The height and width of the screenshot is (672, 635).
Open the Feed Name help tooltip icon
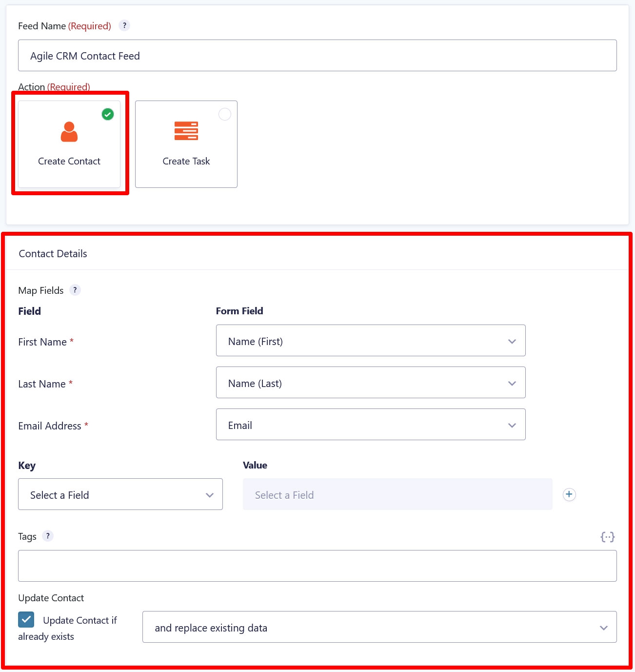pyautogui.click(x=124, y=25)
